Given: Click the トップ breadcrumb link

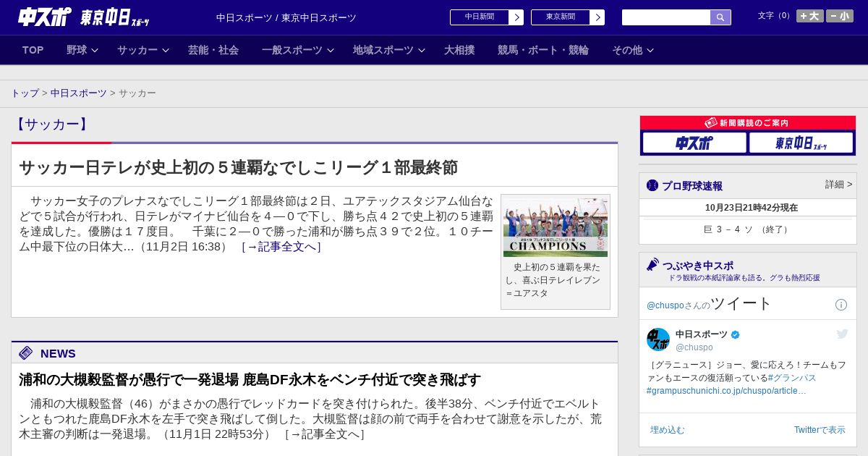Looking at the screenshot, I should click(25, 93).
